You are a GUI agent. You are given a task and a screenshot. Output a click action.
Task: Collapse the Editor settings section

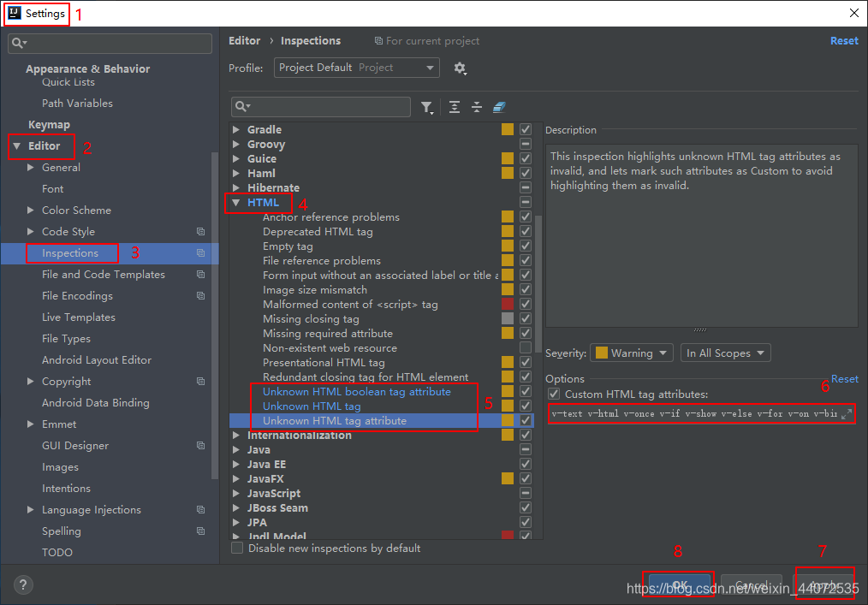[x=17, y=146]
